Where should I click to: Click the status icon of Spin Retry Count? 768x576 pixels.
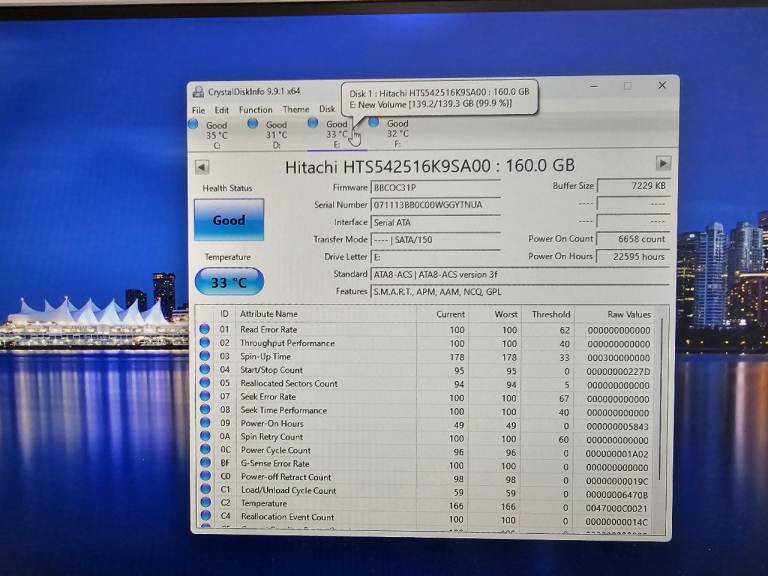205,435
